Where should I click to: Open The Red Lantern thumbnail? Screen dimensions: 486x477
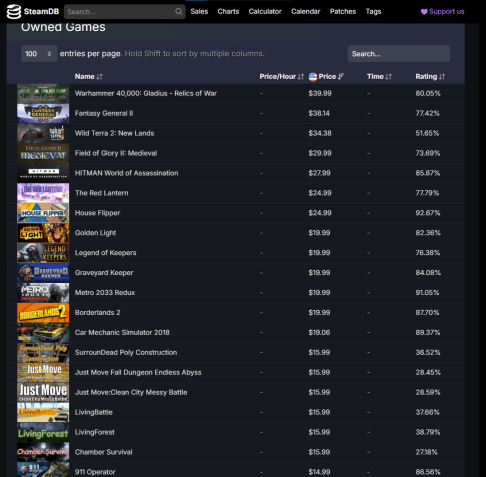[x=43, y=193]
